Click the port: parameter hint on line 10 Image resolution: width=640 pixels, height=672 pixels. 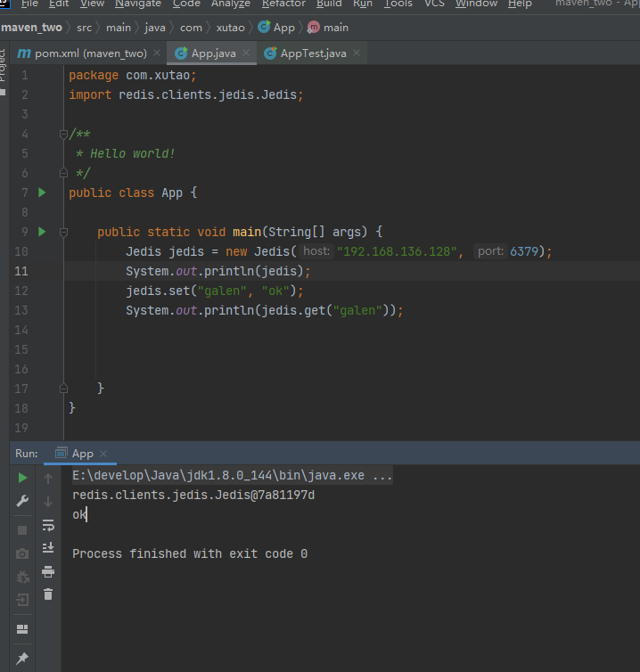click(490, 251)
